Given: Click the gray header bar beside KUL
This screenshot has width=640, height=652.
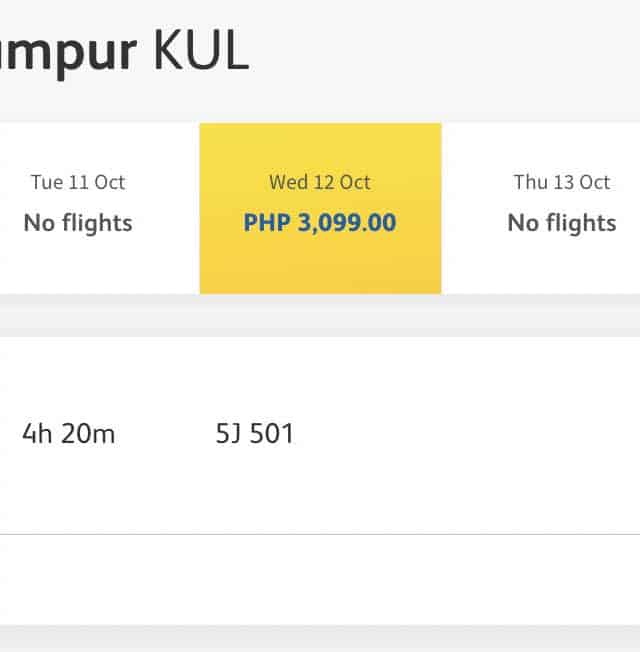Looking at the screenshot, I should coord(450,55).
